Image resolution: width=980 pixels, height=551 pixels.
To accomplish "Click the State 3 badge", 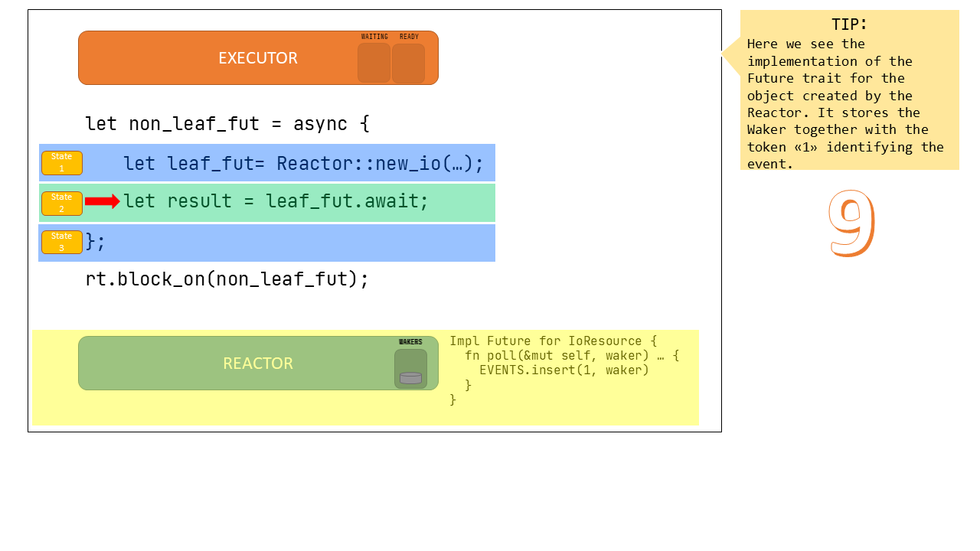I will point(62,242).
